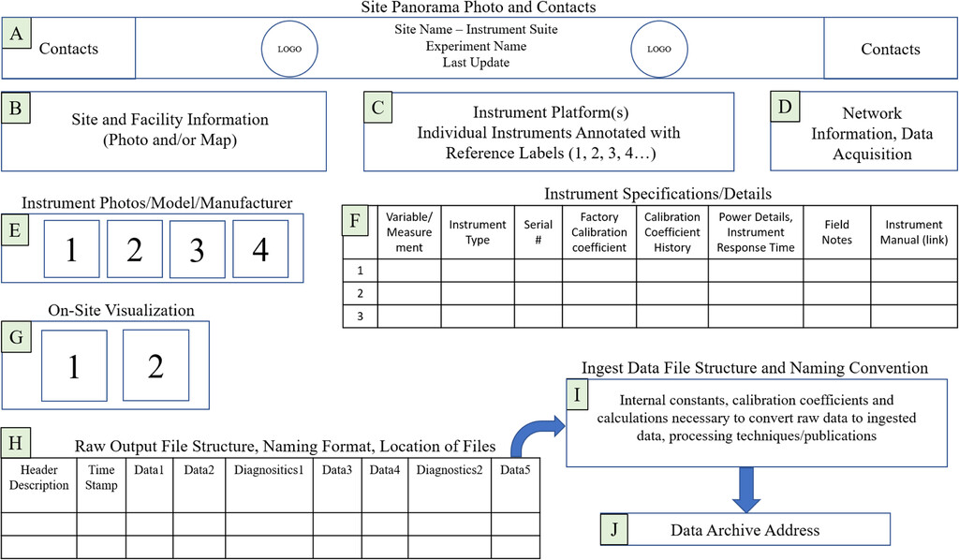Click the green E section label
This screenshot has width=959, height=560.
click(15, 229)
